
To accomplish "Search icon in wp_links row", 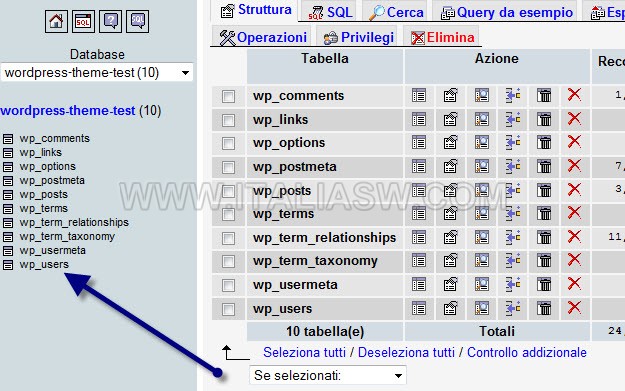I will pyautogui.click(x=482, y=119).
